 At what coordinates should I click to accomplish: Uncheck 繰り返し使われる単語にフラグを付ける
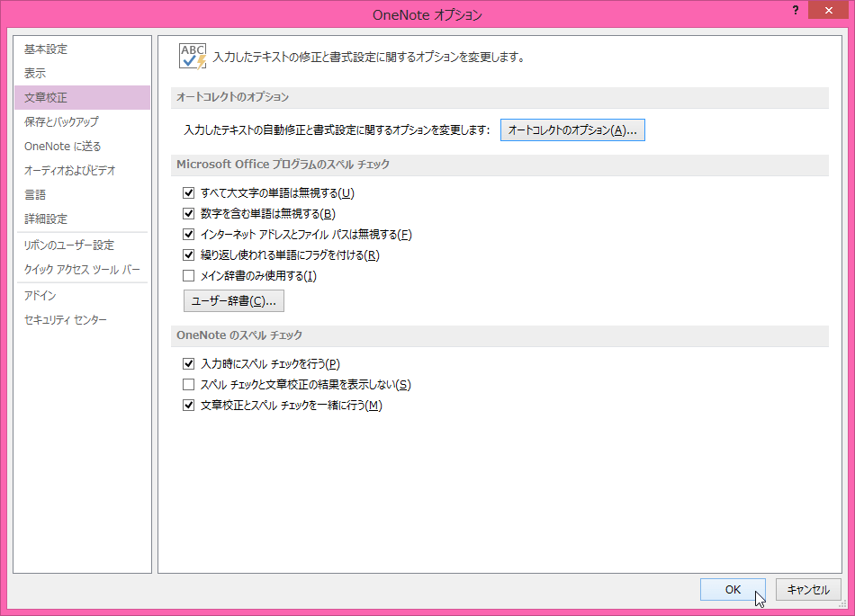[x=189, y=254]
